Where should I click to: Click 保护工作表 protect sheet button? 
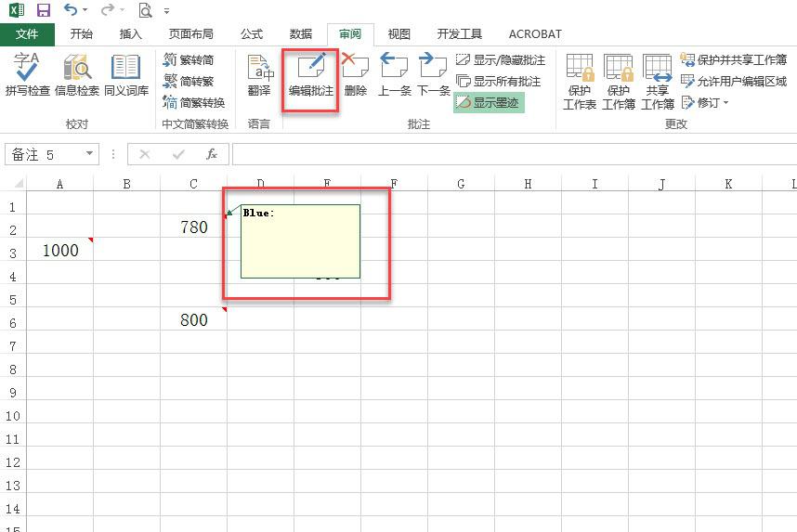coord(580,82)
